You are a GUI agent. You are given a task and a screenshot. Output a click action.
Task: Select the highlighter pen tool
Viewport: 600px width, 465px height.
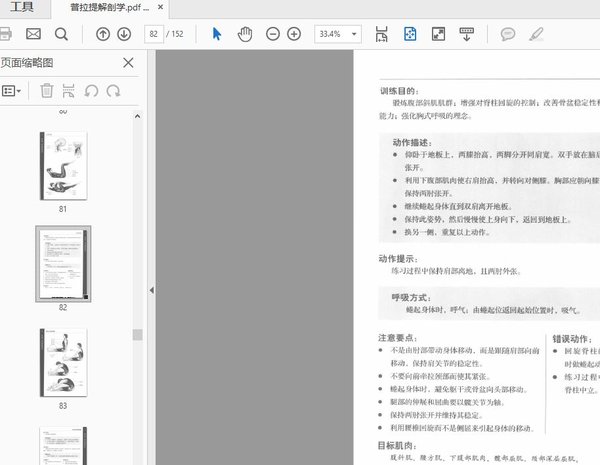click(536, 34)
